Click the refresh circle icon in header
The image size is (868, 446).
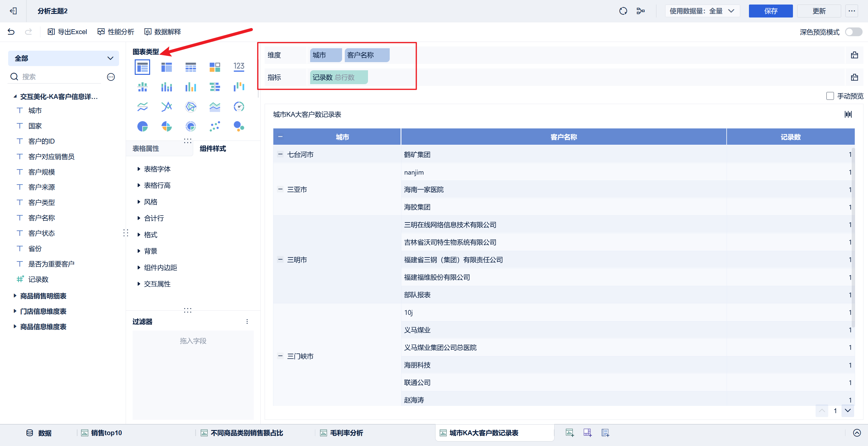click(623, 11)
